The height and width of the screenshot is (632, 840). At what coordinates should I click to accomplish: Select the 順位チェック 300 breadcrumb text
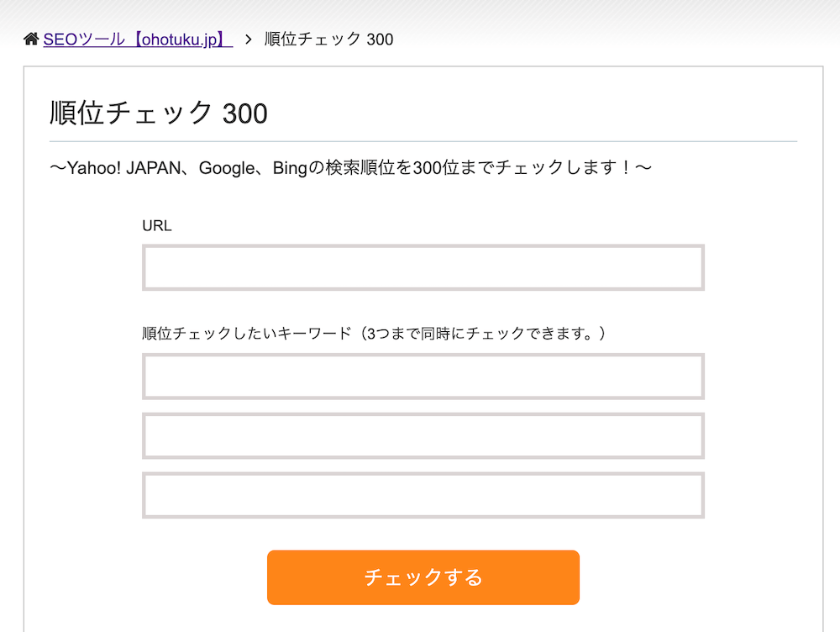pyautogui.click(x=329, y=39)
